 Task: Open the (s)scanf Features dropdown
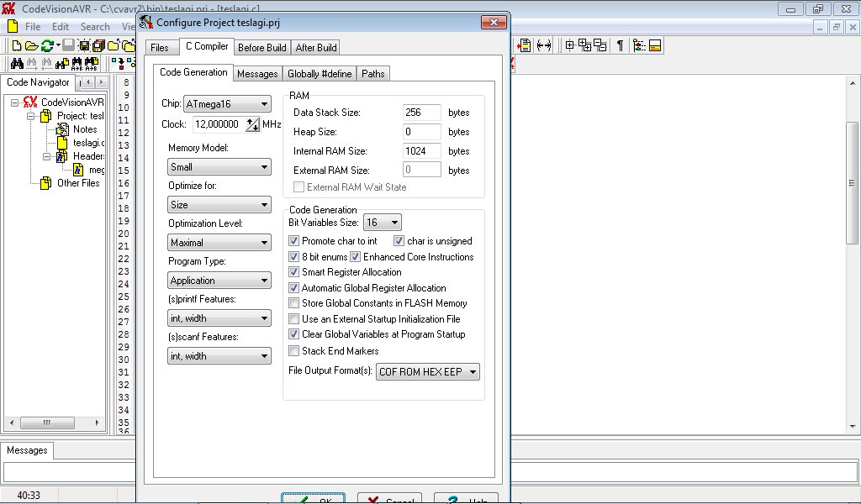[x=219, y=356]
